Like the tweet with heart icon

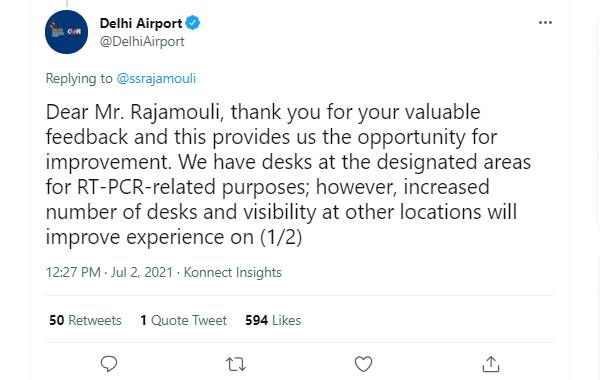[x=363, y=364]
